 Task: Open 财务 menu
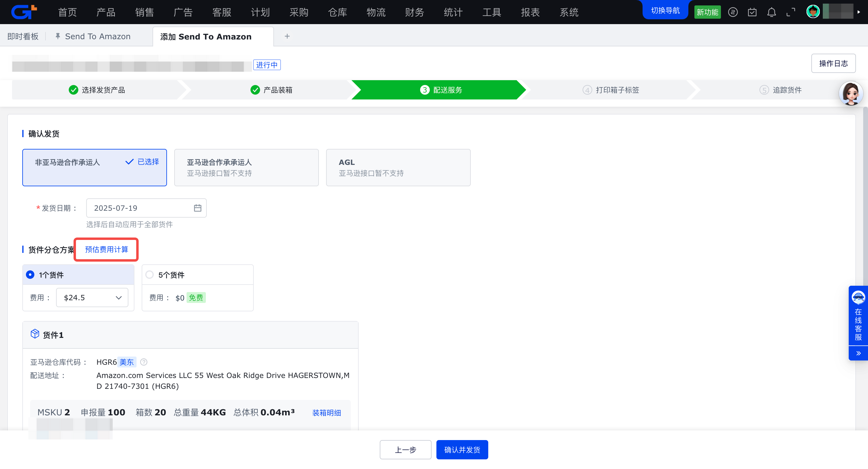[x=414, y=12]
